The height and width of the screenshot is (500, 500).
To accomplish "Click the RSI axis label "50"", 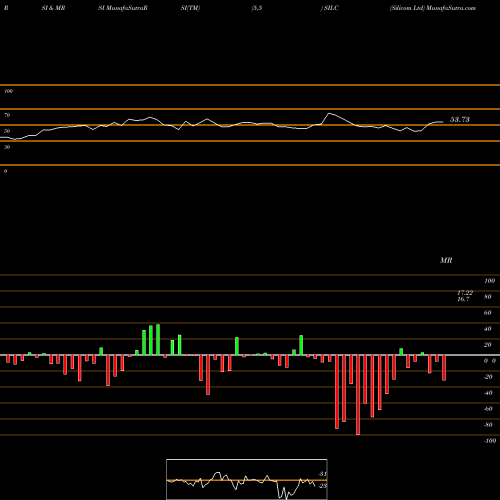I will tap(7, 131).
